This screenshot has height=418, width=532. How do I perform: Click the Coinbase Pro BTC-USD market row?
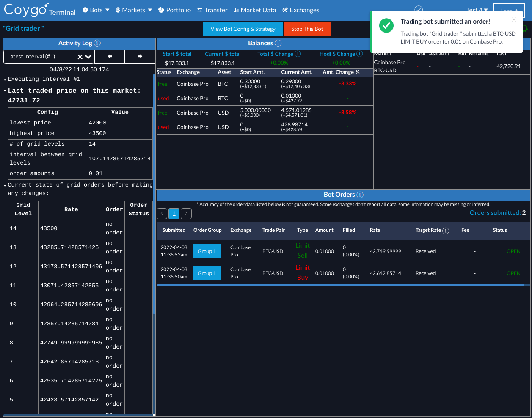(452, 66)
